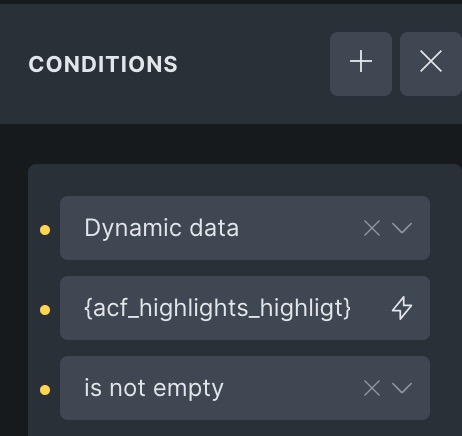Click the closing brace of the acf tag text
Screen dimensions: 462x436
[348, 308]
